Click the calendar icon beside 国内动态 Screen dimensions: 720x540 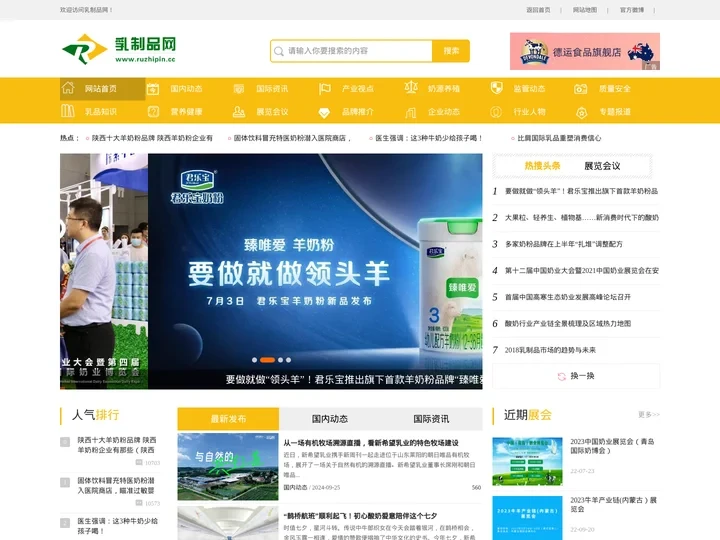point(153,89)
